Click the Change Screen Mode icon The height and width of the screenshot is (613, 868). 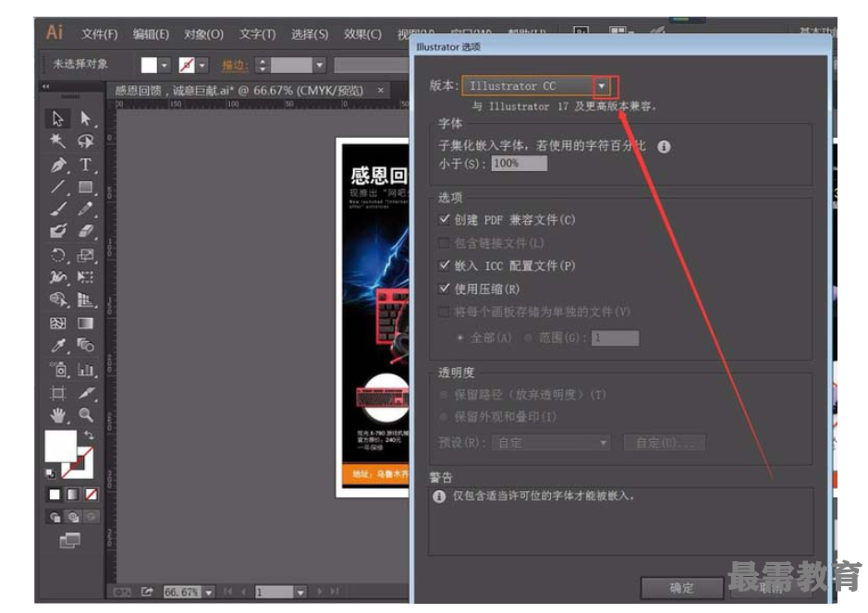pyautogui.click(x=69, y=540)
